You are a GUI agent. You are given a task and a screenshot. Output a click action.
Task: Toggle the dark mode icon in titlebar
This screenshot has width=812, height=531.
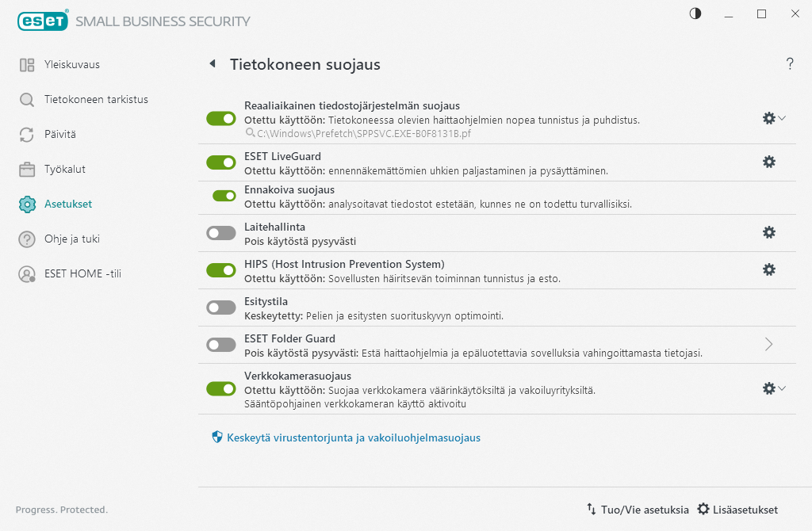695,13
